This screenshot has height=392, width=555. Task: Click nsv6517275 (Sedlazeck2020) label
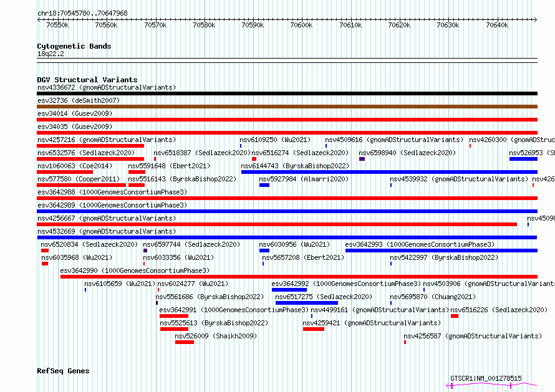tap(324, 297)
